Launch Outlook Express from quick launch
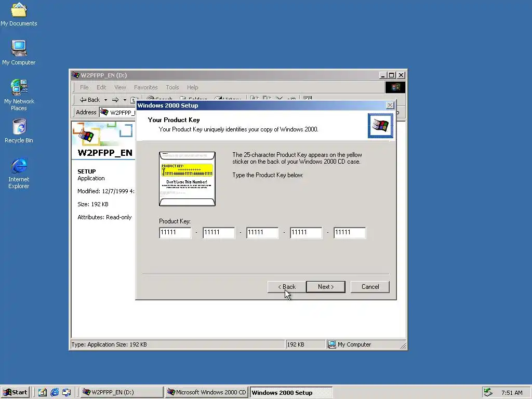This screenshot has width=532, height=399. tap(66, 392)
